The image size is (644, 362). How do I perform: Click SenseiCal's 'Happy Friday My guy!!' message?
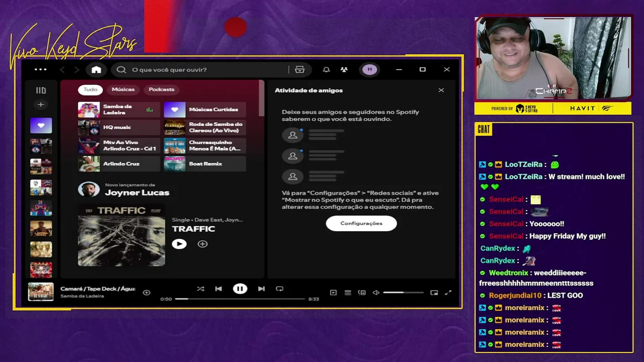coord(568,236)
